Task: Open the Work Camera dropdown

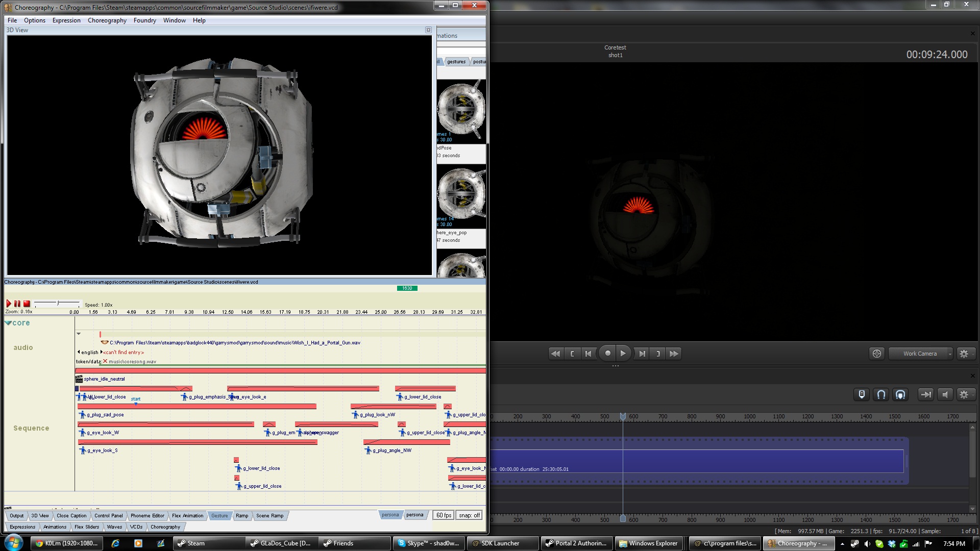Action: (x=920, y=354)
